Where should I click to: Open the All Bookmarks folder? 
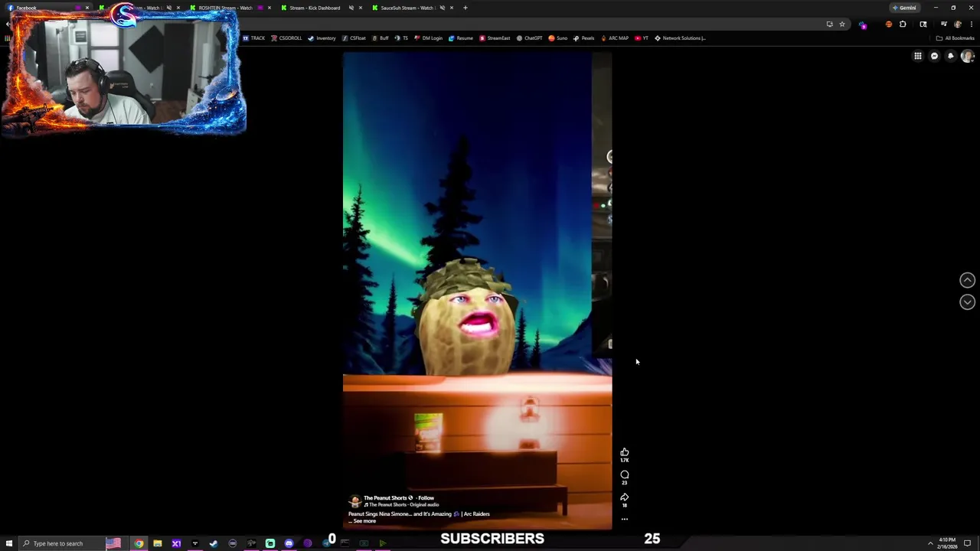coord(955,38)
